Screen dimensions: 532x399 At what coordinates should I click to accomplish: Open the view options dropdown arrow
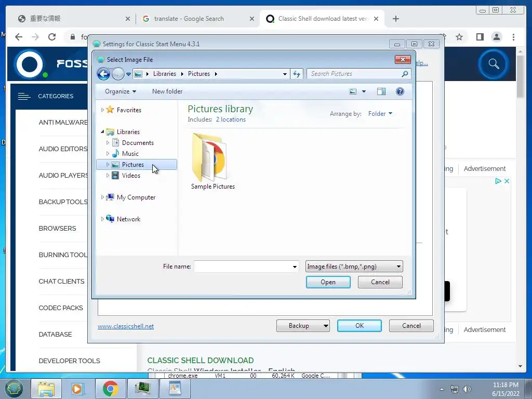[364, 91]
